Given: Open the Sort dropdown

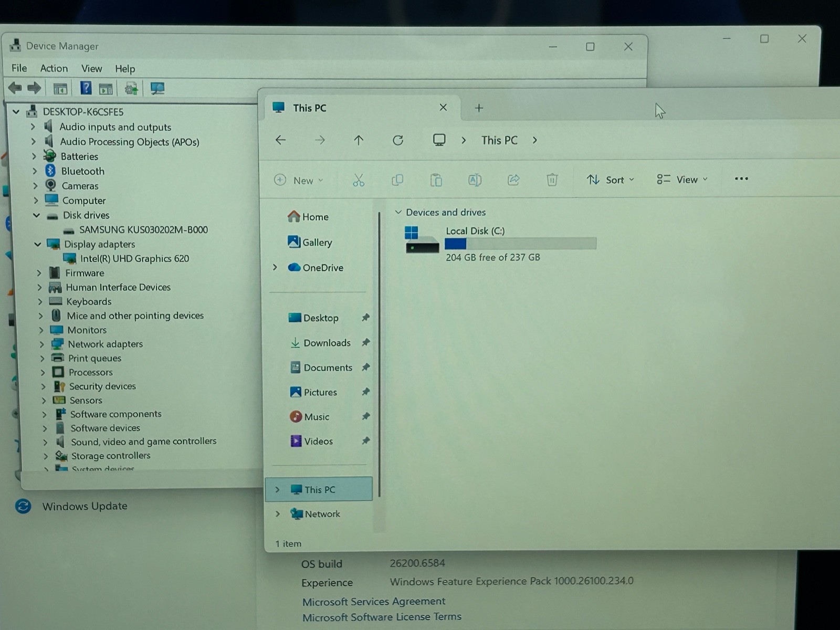Looking at the screenshot, I should pyautogui.click(x=611, y=180).
